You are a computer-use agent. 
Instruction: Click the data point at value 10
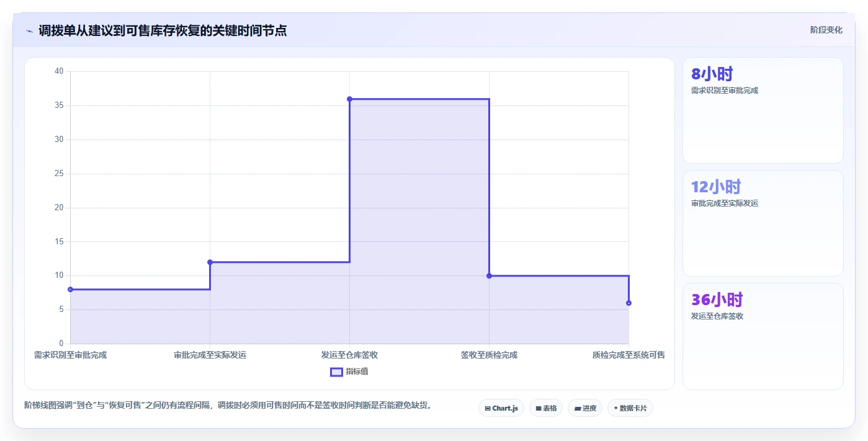point(489,275)
